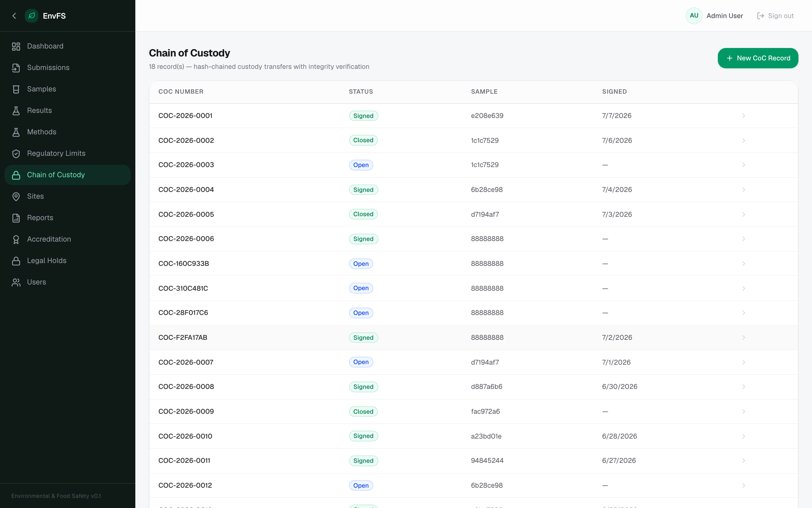
Task: Click the AU user avatar
Action: click(x=694, y=16)
